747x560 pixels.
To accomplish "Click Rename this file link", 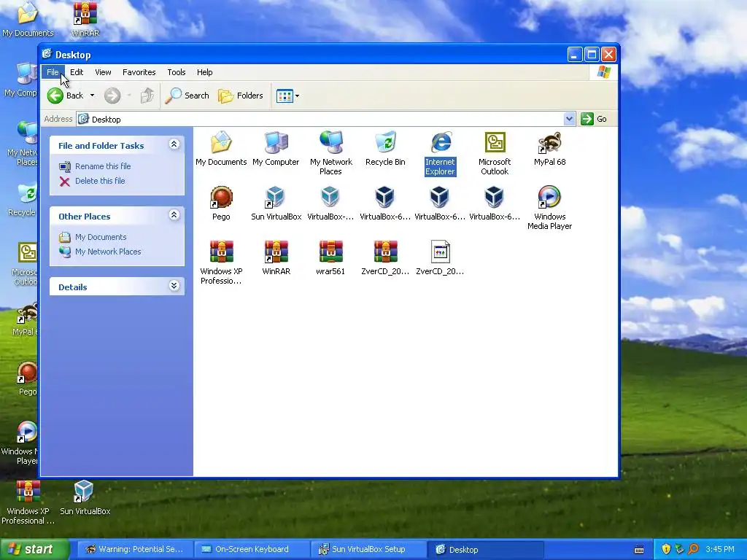I will point(102,166).
